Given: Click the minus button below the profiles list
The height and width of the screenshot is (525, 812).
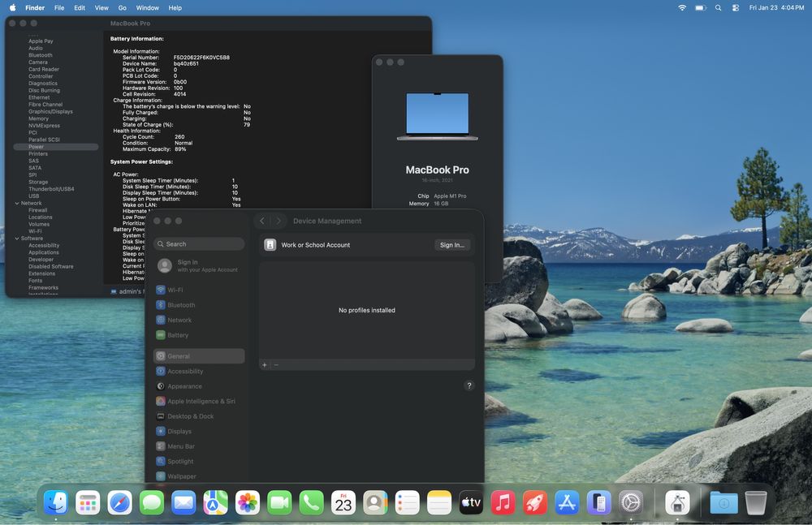Looking at the screenshot, I should tap(276, 365).
